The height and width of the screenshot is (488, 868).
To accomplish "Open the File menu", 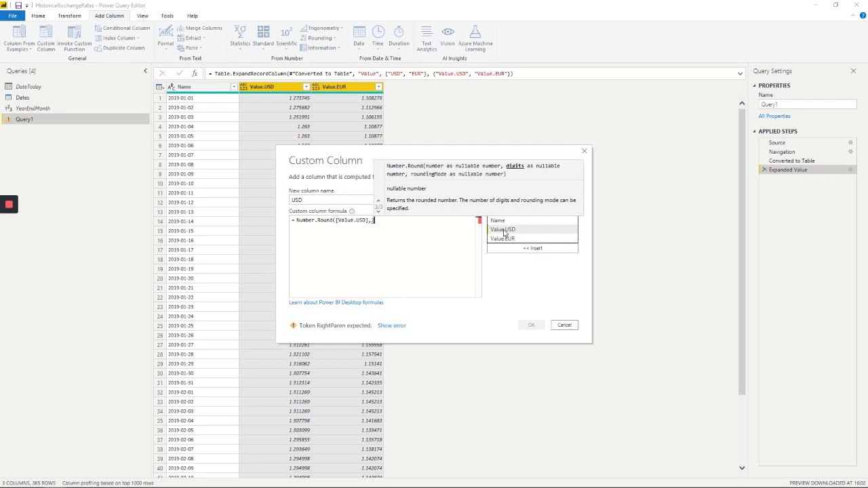I will pyautogui.click(x=12, y=16).
